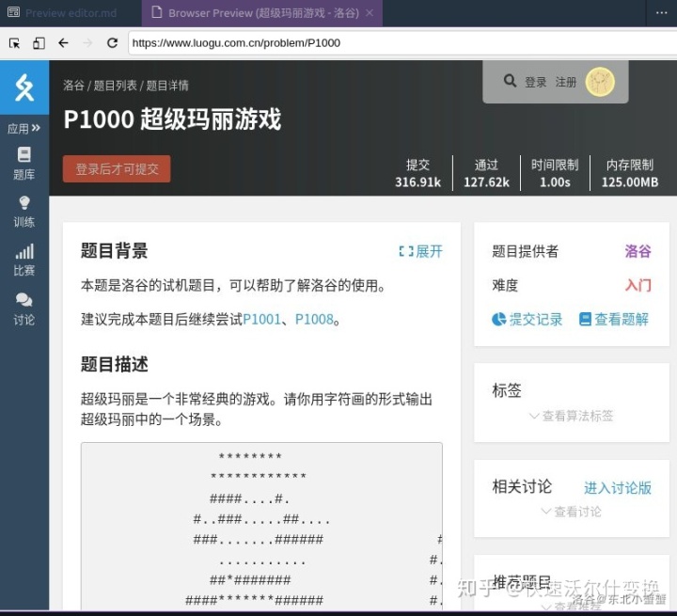Click the 登录 login link
677x616 pixels.
(x=535, y=82)
